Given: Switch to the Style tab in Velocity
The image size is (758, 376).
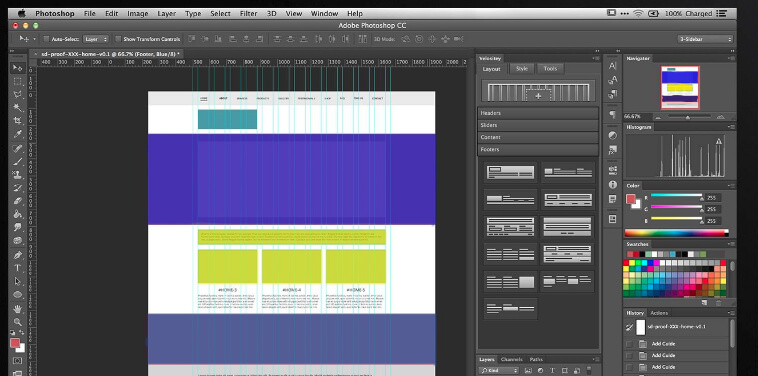Looking at the screenshot, I should (522, 69).
